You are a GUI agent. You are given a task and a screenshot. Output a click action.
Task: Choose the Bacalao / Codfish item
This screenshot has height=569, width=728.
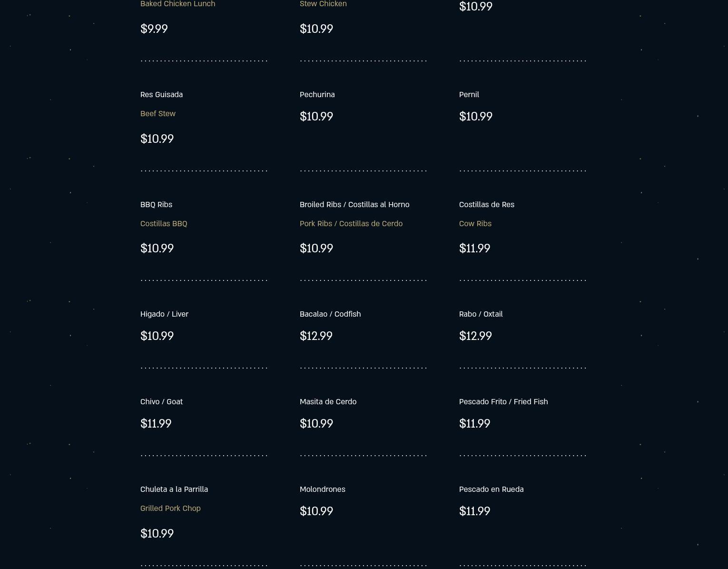point(330,314)
